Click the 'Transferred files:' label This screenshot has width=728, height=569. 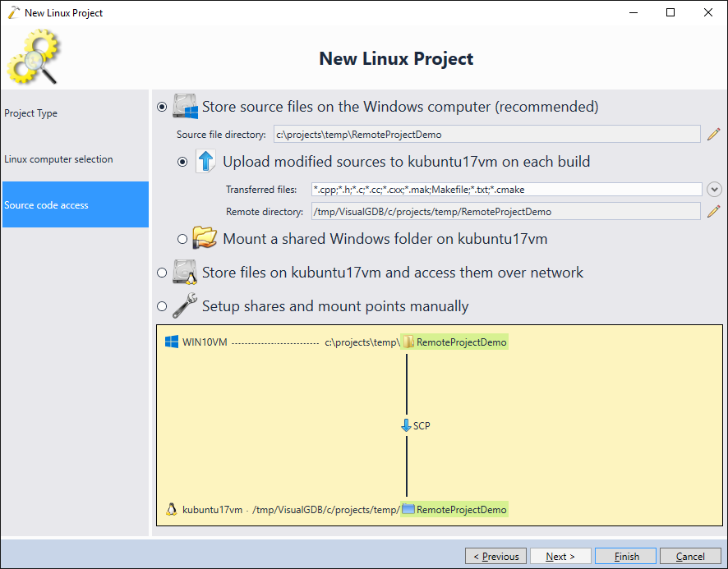[x=261, y=190]
